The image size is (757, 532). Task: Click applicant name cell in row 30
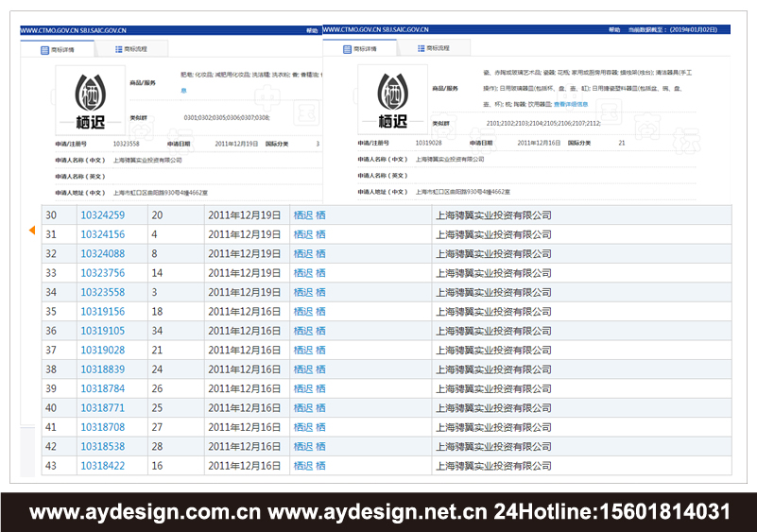click(492, 215)
